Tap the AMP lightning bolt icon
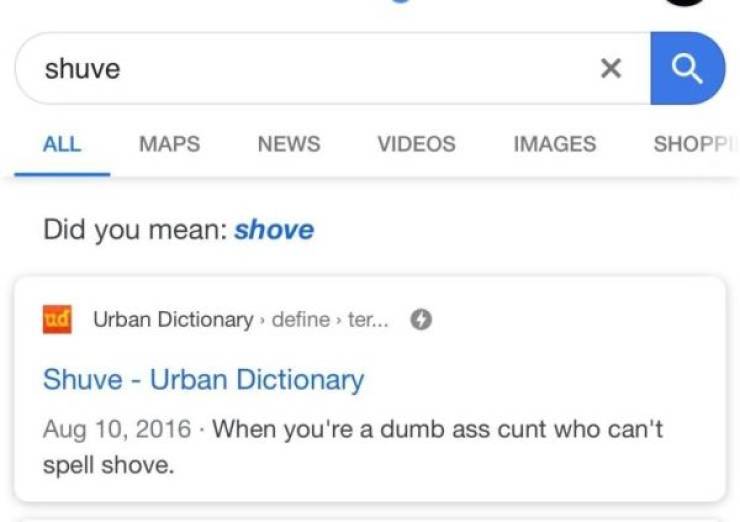 [x=422, y=320]
